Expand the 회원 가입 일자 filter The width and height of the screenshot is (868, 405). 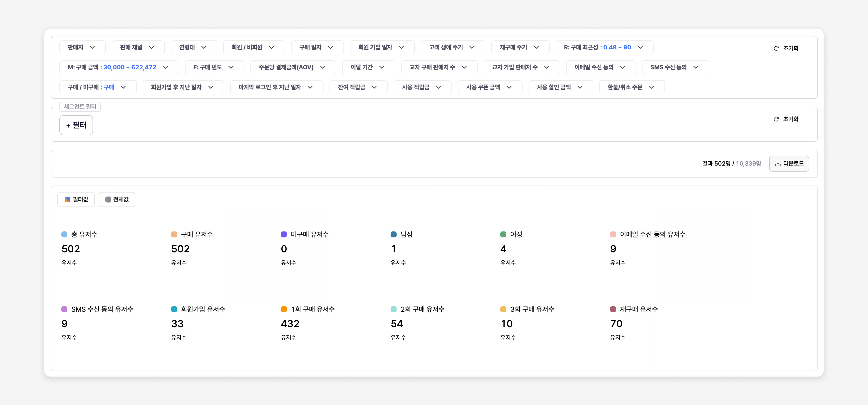(382, 48)
